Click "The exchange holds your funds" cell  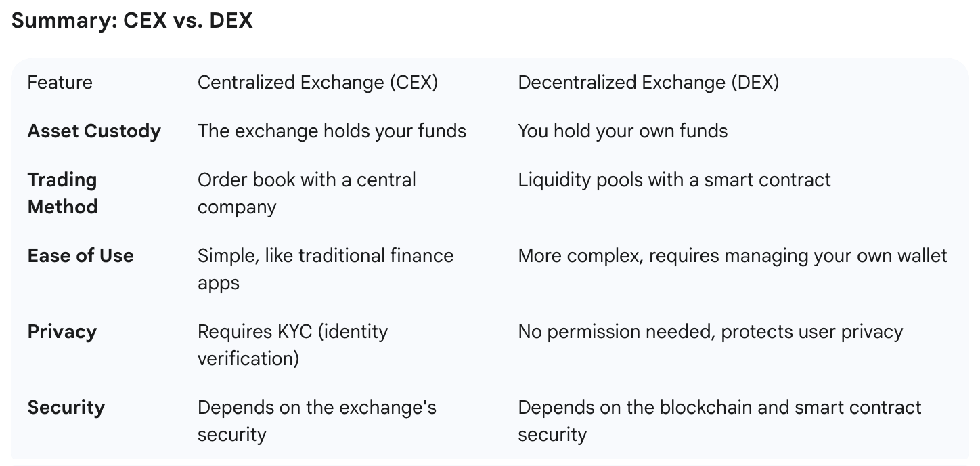point(332,131)
